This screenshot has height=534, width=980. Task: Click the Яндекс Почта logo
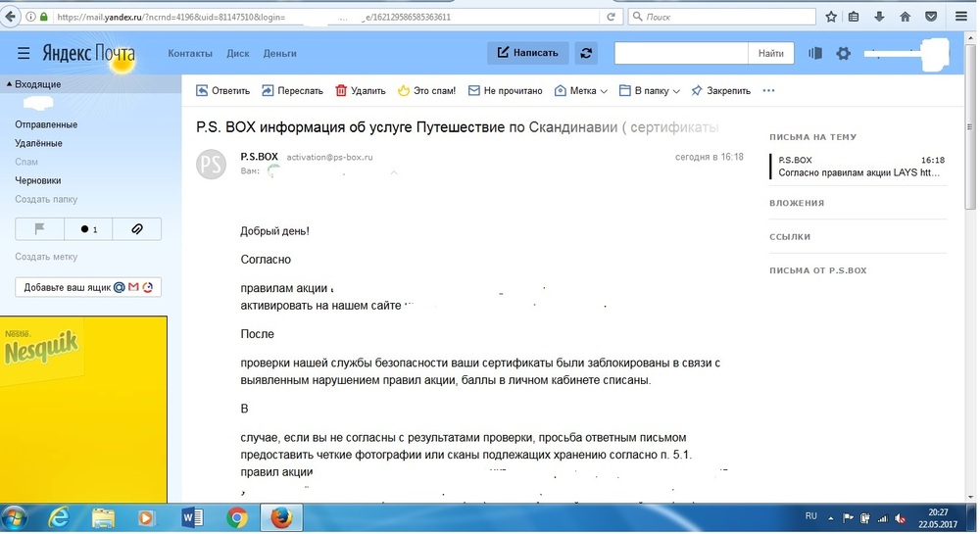click(x=88, y=53)
